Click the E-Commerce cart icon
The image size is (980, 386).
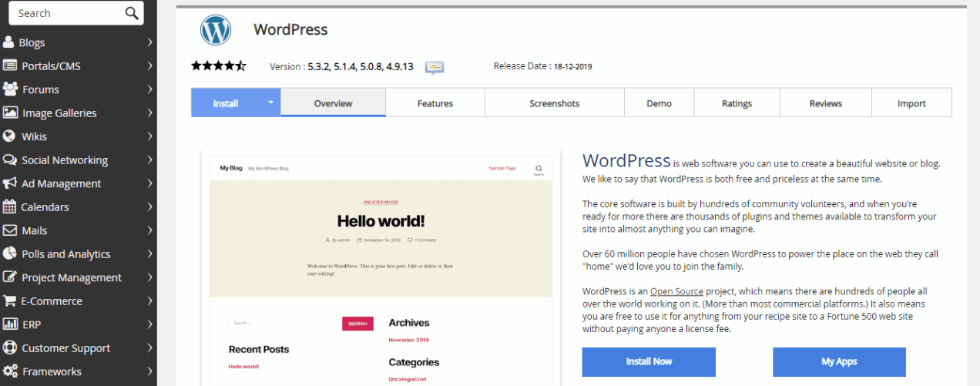9,300
